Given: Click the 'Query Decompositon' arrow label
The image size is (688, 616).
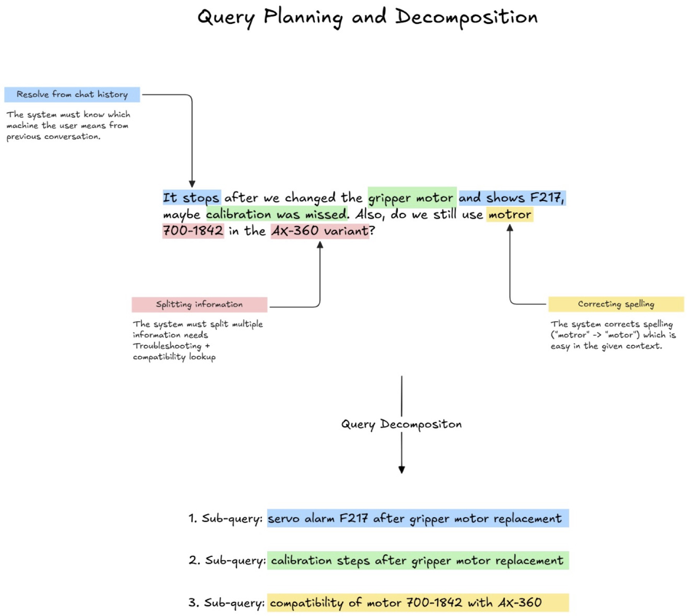Looking at the screenshot, I should click(x=401, y=424).
